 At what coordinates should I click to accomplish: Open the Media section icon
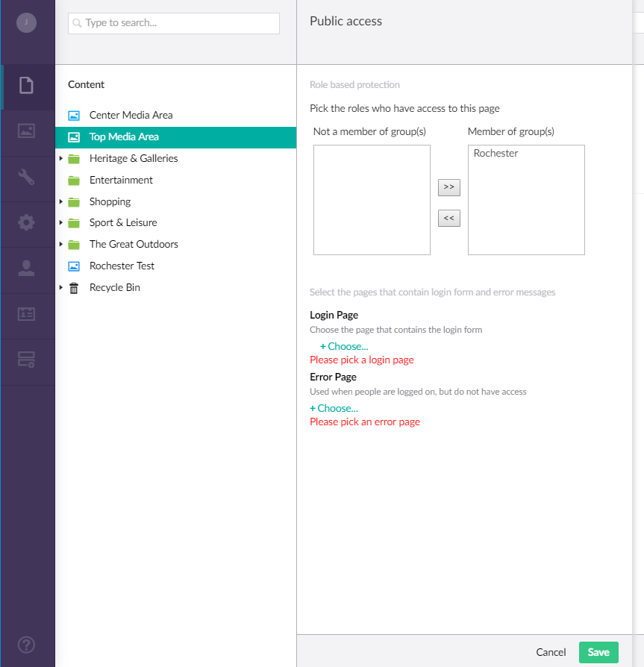[28, 132]
